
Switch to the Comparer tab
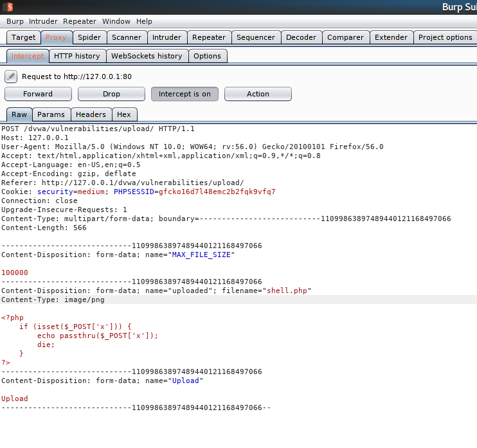346,37
